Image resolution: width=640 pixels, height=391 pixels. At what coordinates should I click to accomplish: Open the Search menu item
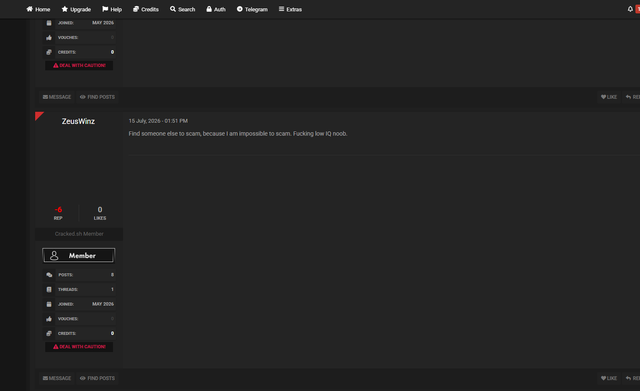click(182, 9)
